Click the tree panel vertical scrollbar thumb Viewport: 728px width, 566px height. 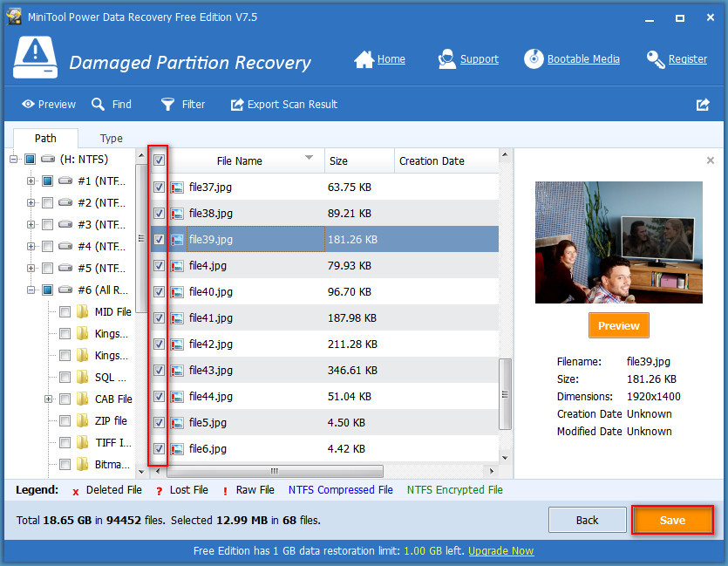pyautogui.click(x=141, y=238)
